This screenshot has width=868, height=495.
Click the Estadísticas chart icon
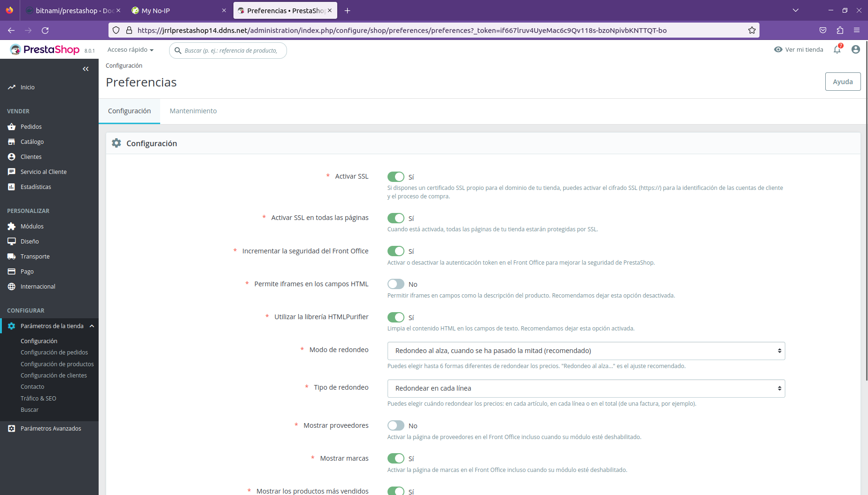12,187
